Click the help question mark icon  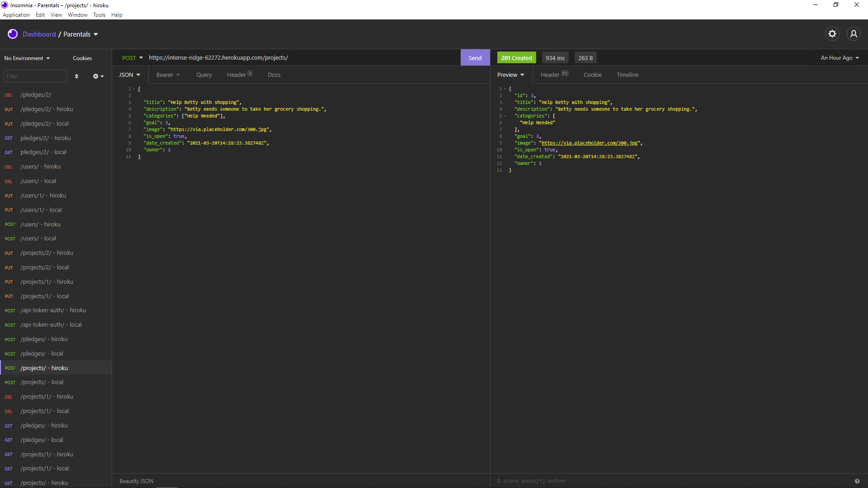pos(857,481)
